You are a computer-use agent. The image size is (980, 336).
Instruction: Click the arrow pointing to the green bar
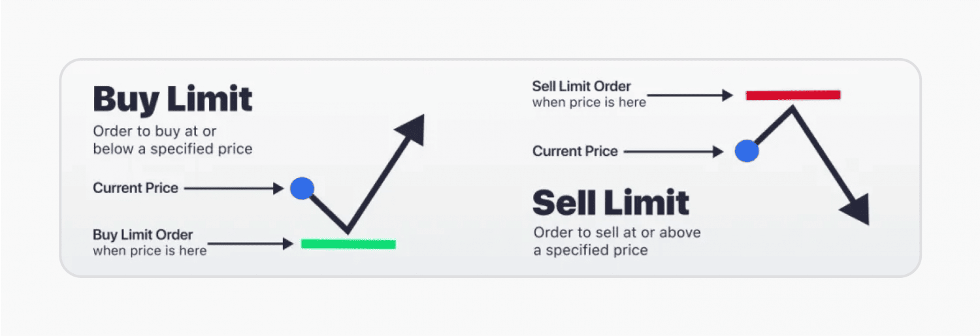[x=251, y=244]
